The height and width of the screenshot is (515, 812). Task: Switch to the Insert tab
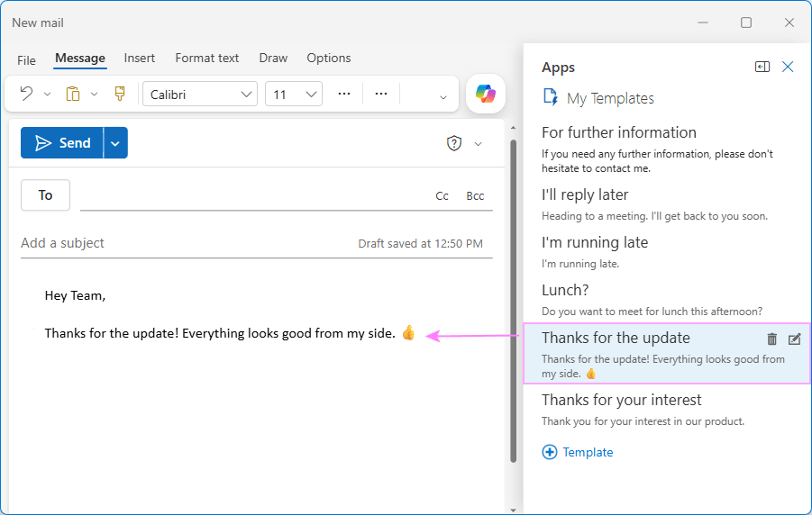[x=140, y=58]
